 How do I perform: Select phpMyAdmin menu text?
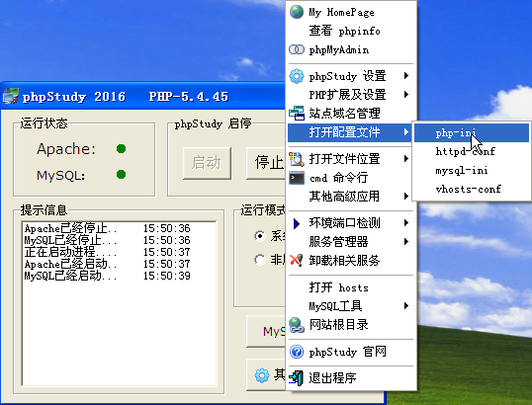(x=339, y=49)
